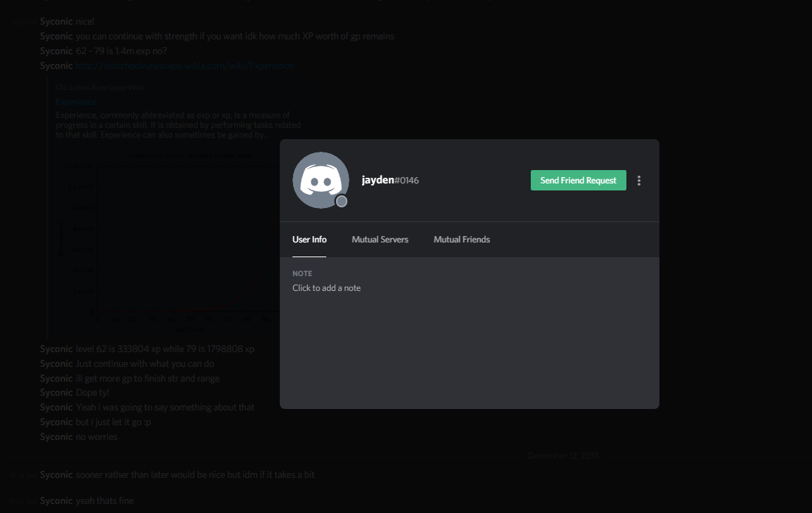Click to add a note field
This screenshot has height=513, width=812.
[326, 288]
